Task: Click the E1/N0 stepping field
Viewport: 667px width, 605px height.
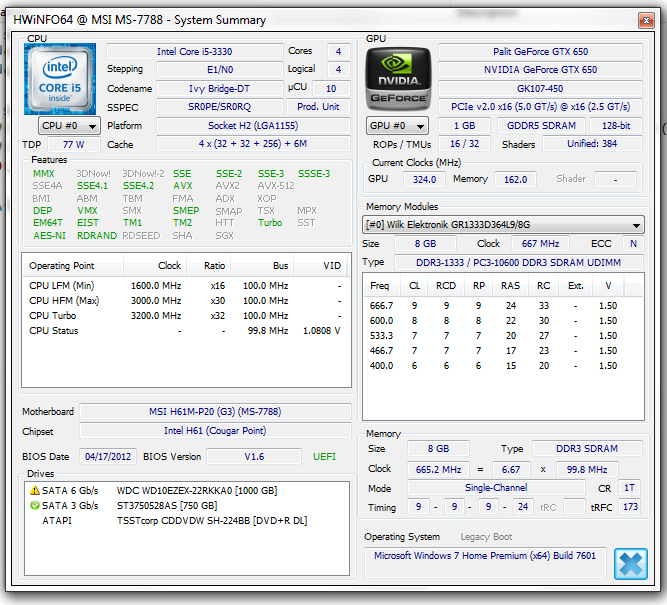Action: coord(219,70)
